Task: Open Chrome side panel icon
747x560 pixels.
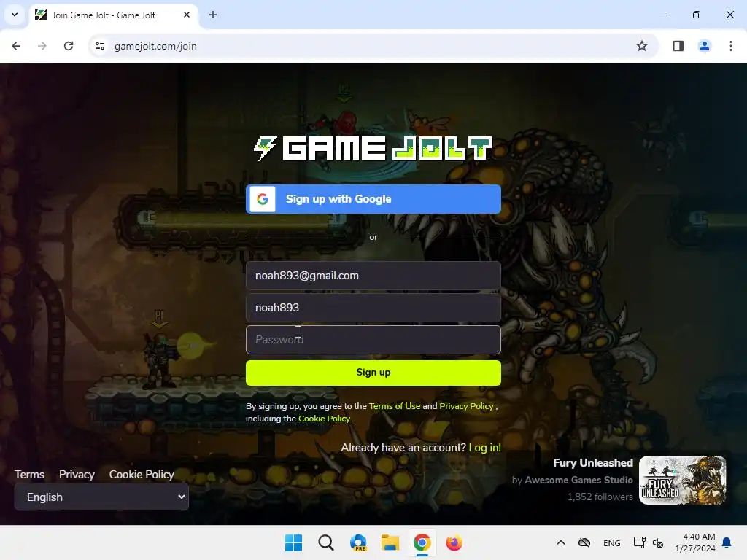Action: tap(678, 46)
